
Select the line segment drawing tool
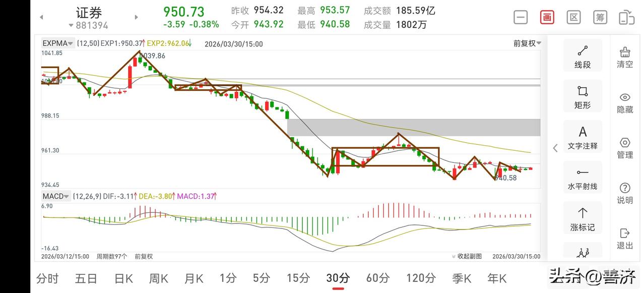coord(583,55)
